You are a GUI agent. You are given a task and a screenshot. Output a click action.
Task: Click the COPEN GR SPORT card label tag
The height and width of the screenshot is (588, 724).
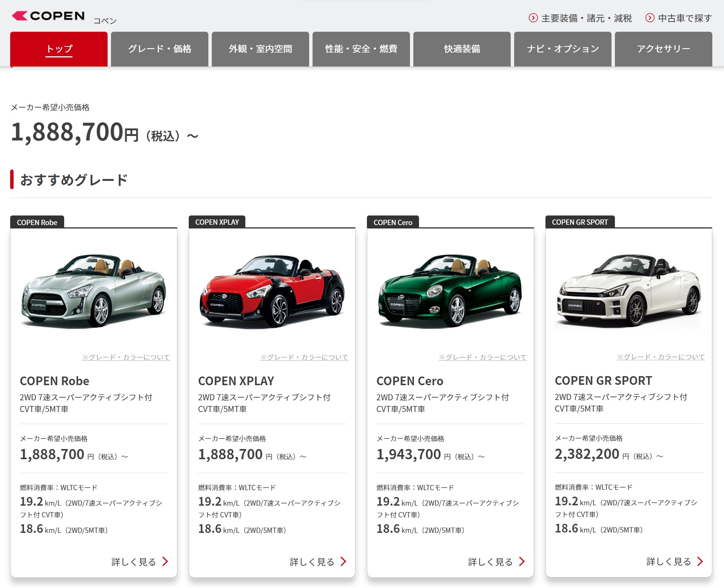580,222
